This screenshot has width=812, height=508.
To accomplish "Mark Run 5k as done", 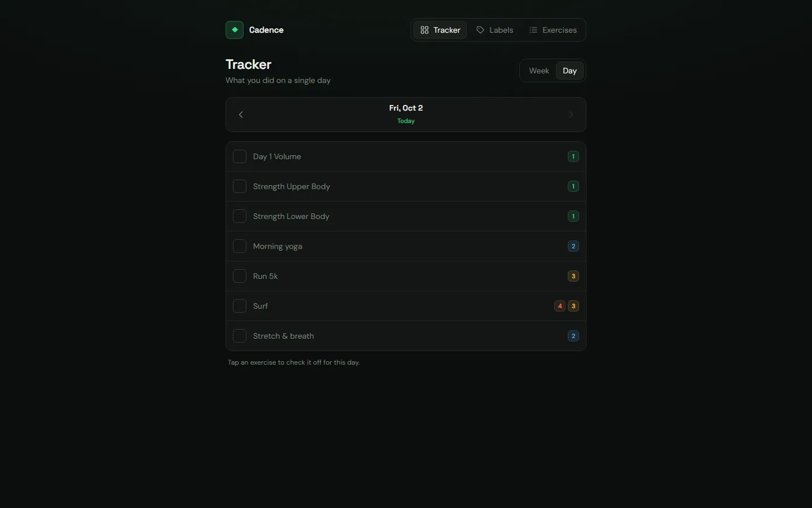I will point(240,276).
